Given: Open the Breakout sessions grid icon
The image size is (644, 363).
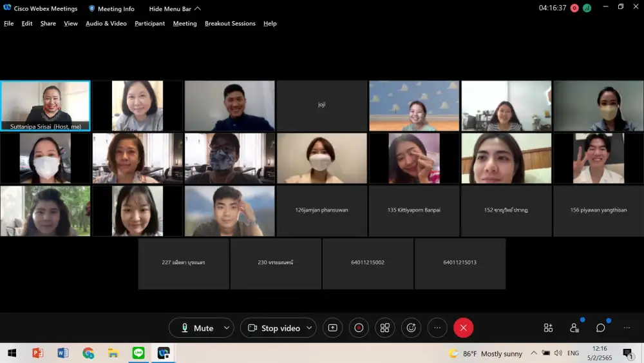Looking at the screenshot, I should click(x=385, y=328).
